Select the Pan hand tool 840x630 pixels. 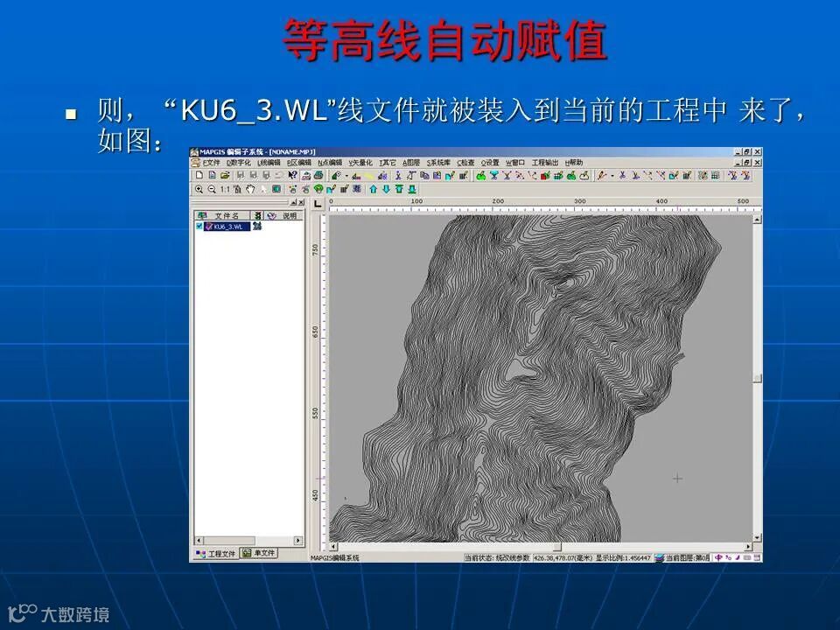point(251,189)
